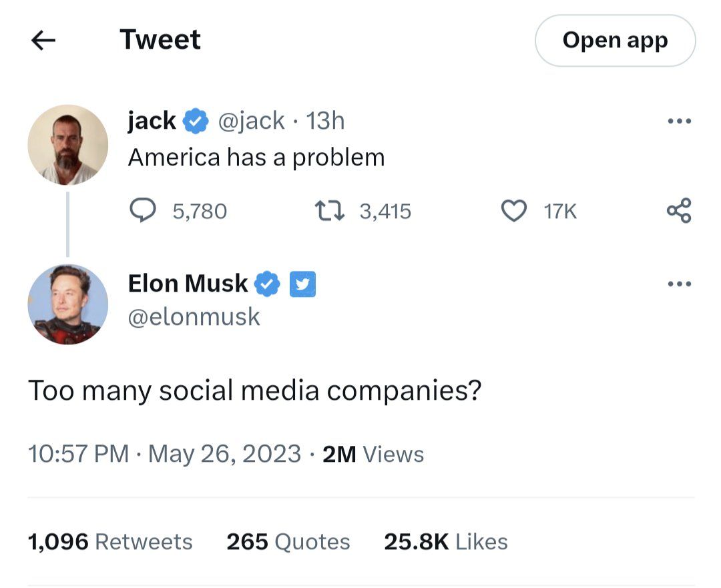The image size is (721, 588).
Task: Click Elon Musk's blue verified badge
Action: pyautogui.click(x=268, y=284)
